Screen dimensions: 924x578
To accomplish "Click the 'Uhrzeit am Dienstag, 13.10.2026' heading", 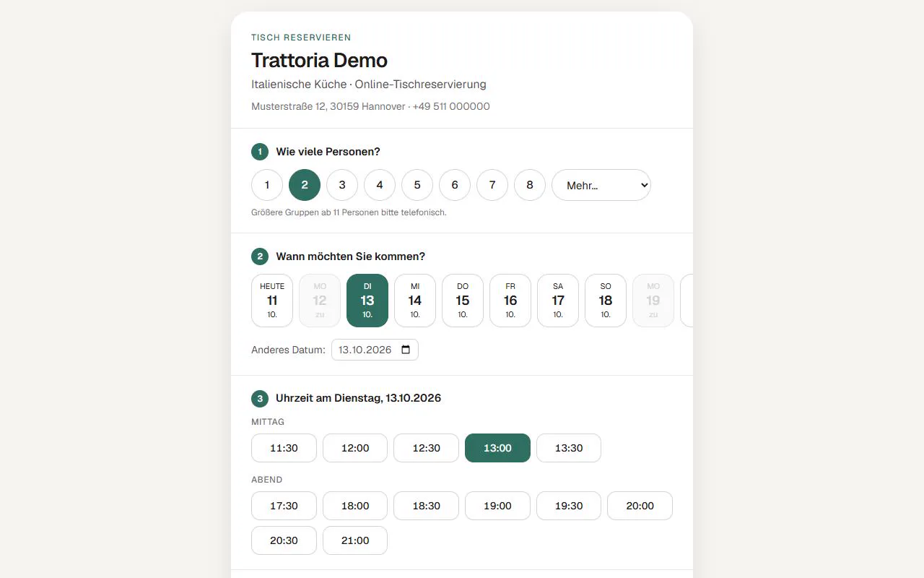I will 358,398.
